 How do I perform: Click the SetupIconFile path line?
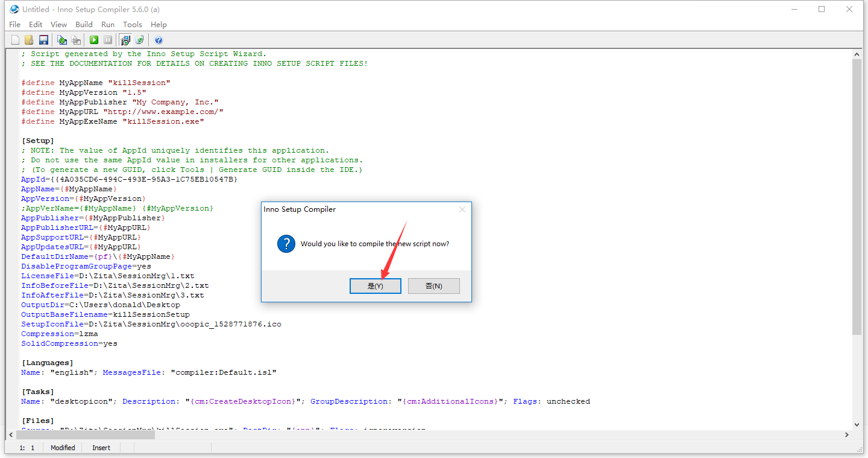point(151,324)
